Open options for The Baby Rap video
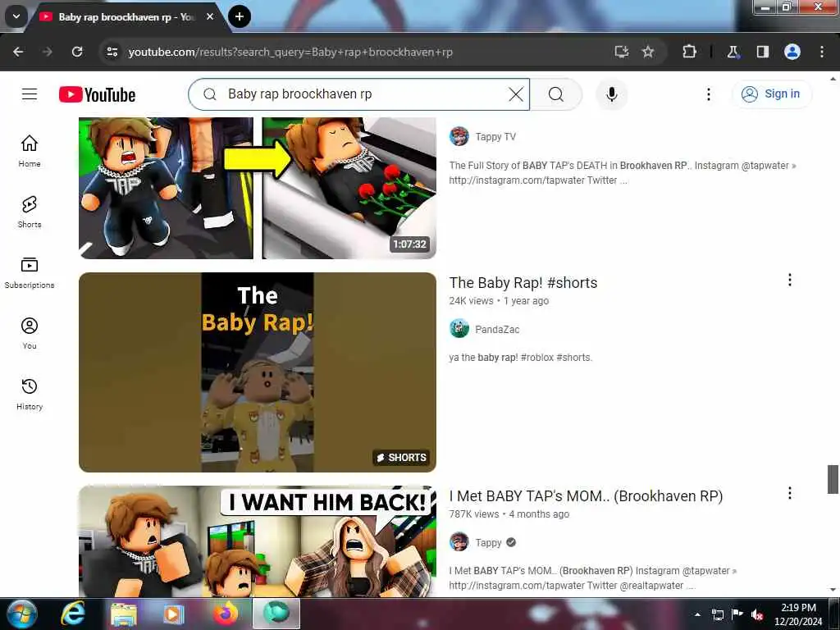Image resolution: width=840 pixels, height=630 pixels. pyautogui.click(x=789, y=280)
